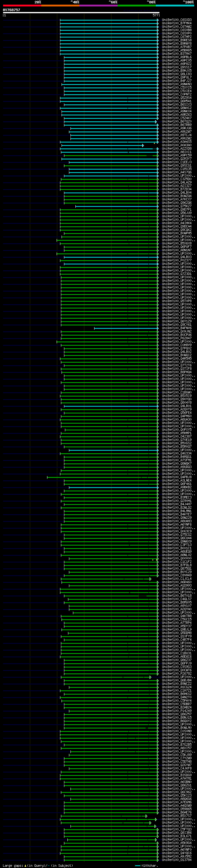Select hit UniRef100_A2ZXD8
Viewport: 197px width, 868px height.
tap(177, 149)
